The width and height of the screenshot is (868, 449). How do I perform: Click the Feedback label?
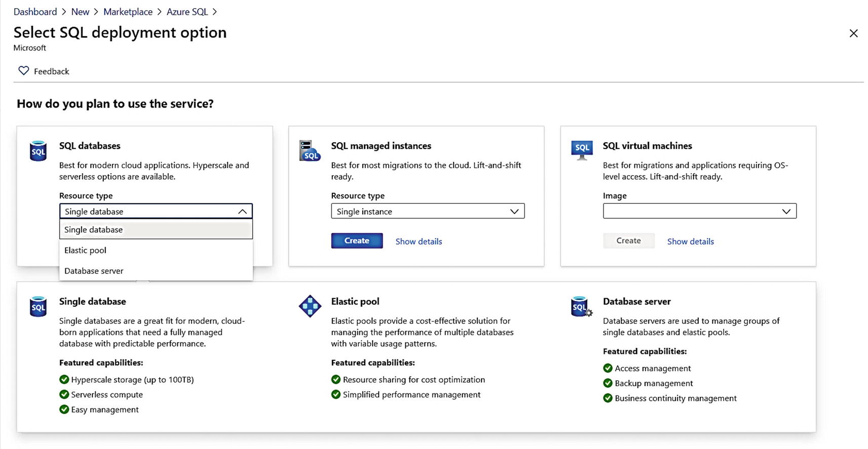coord(51,71)
